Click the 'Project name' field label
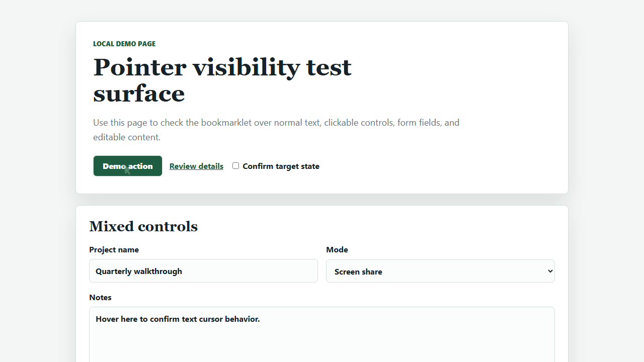Screen dimensions: 644x362 tap(114, 249)
